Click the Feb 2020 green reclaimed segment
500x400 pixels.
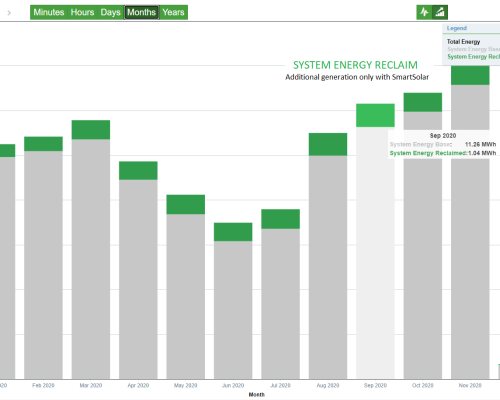[43, 144]
